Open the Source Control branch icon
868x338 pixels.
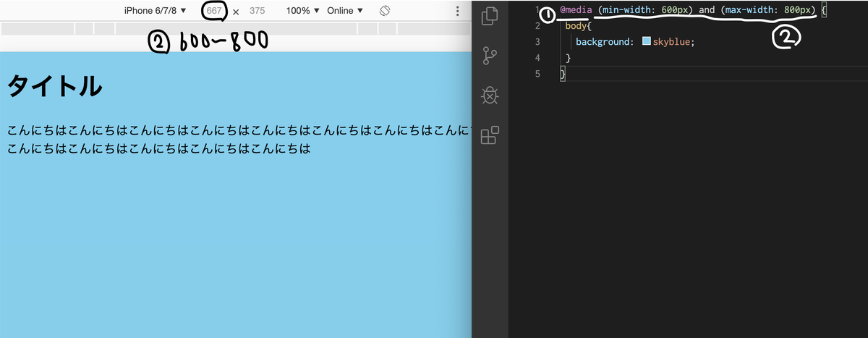tap(490, 56)
